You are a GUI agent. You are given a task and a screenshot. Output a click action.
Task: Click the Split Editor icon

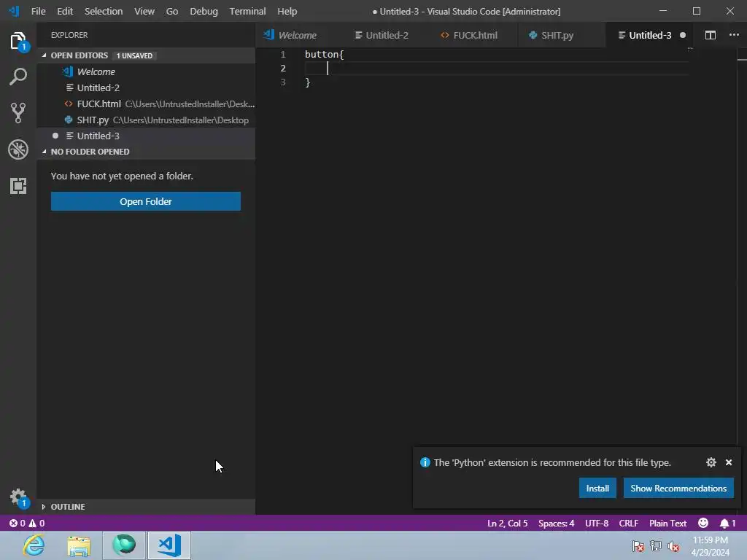(711, 35)
